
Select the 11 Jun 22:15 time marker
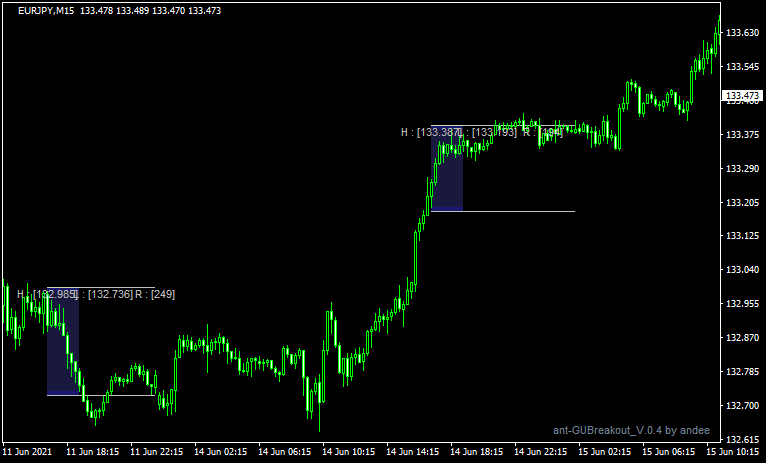(x=155, y=451)
